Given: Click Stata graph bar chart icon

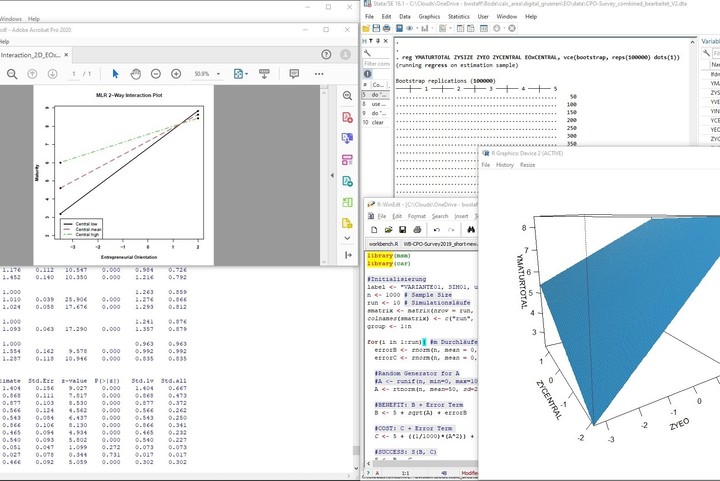Looking at the screenshot, I should coord(425,28).
